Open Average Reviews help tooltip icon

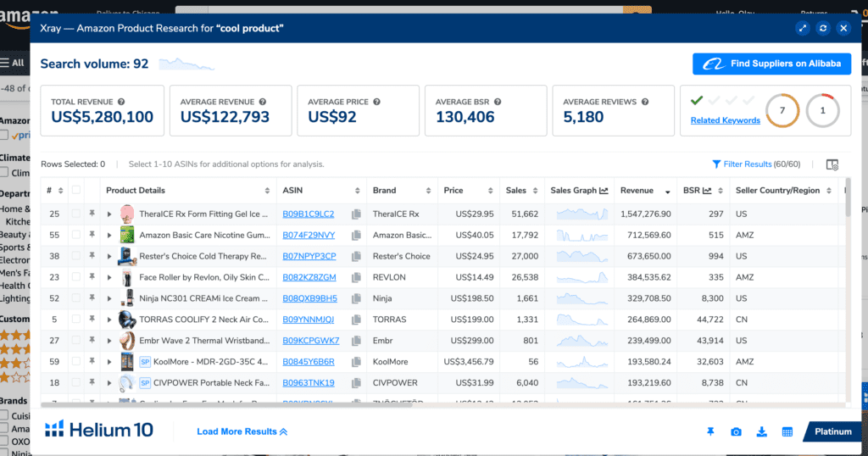point(645,102)
